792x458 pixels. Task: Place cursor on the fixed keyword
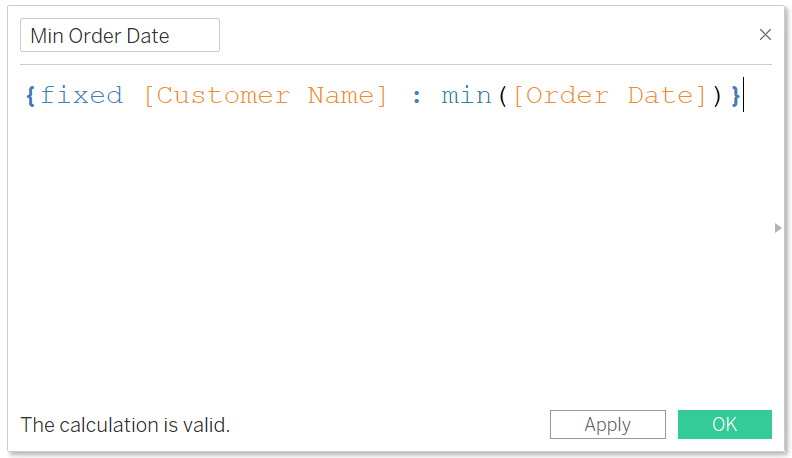click(81, 95)
